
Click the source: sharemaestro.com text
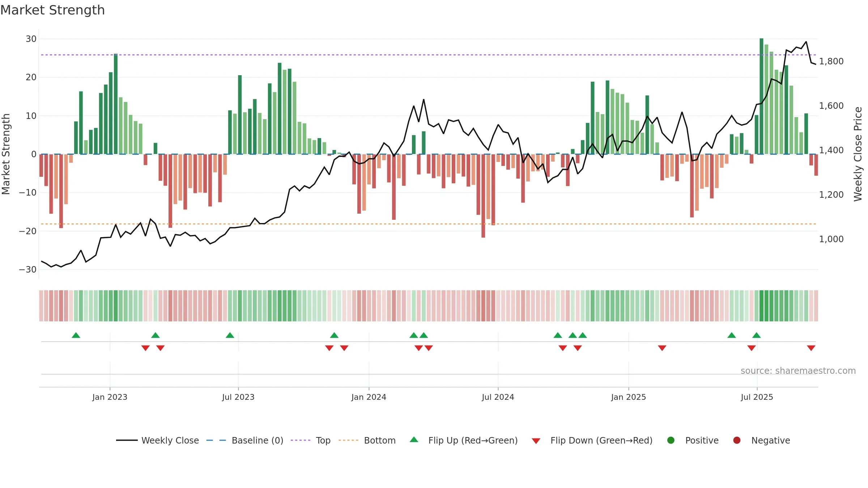[x=798, y=371]
